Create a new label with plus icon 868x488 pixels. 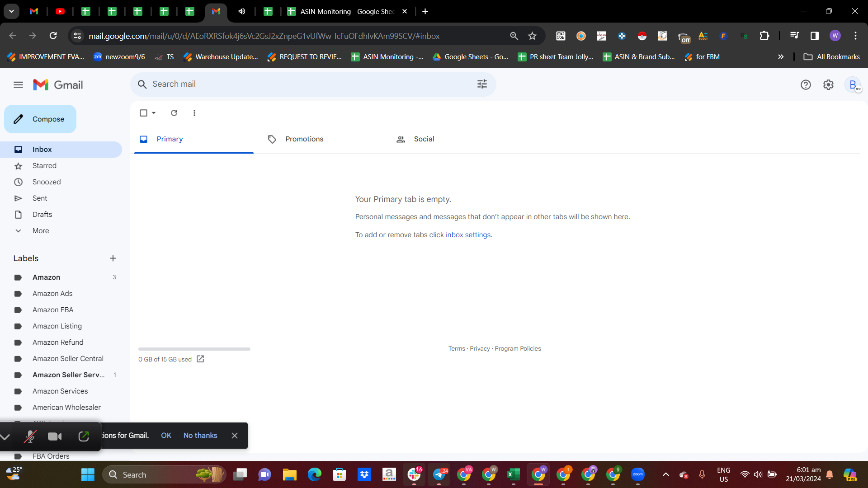[x=113, y=258]
